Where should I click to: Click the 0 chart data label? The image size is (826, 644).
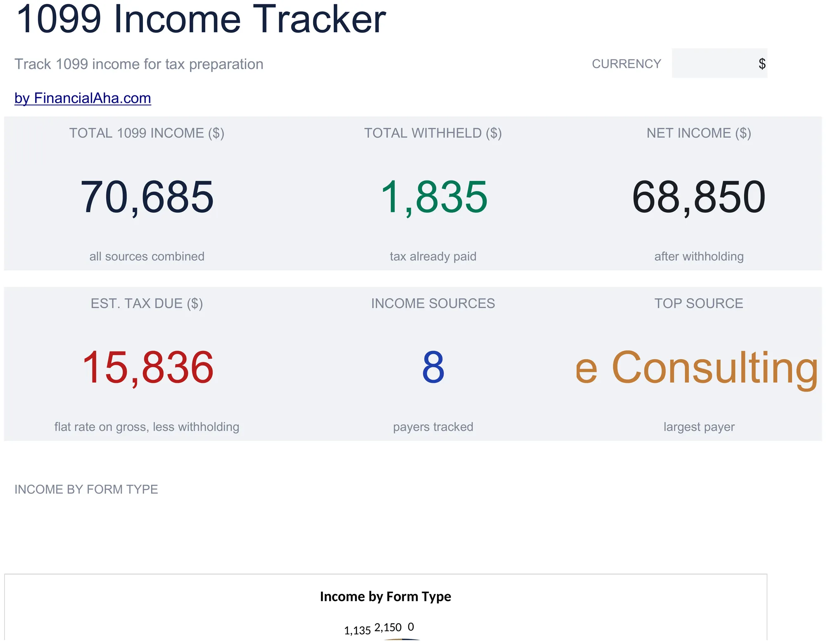tap(411, 627)
